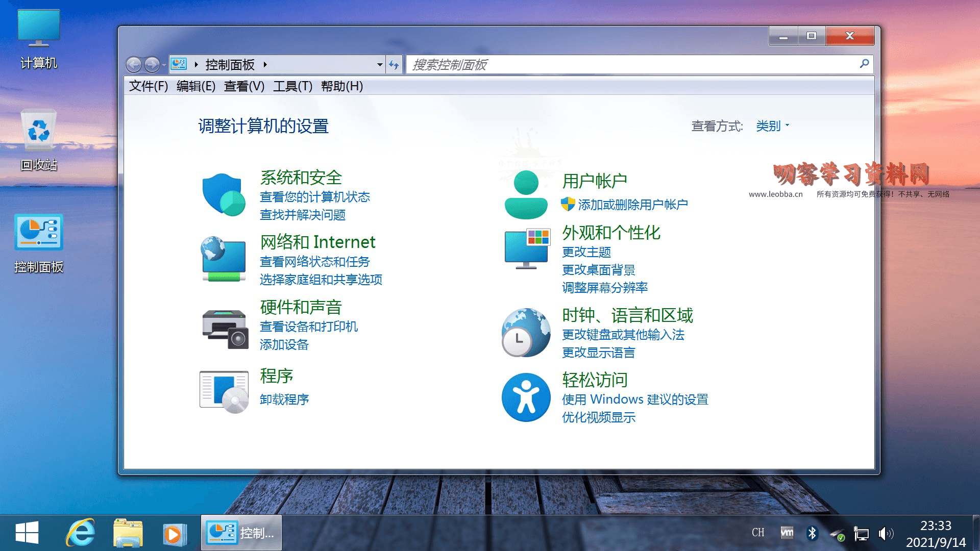The height and width of the screenshot is (551, 980).
Task: Expand the address bar history dropdown arrow
Action: [x=379, y=65]
